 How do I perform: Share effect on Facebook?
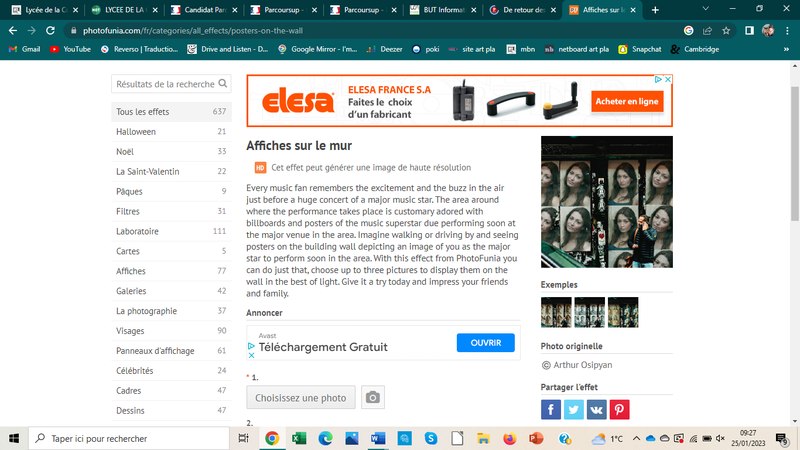pyautogui.click(x=551, y=409)
